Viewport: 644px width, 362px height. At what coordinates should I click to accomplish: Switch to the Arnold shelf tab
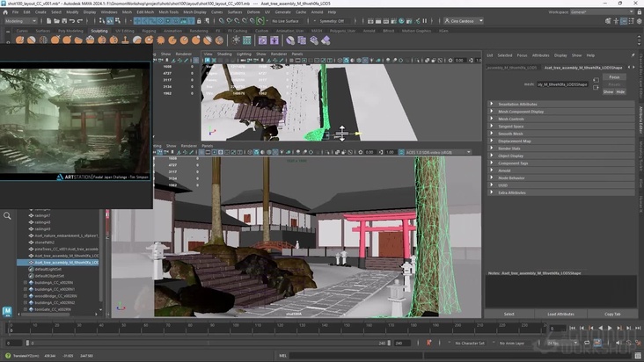click(x=369, y=31)
